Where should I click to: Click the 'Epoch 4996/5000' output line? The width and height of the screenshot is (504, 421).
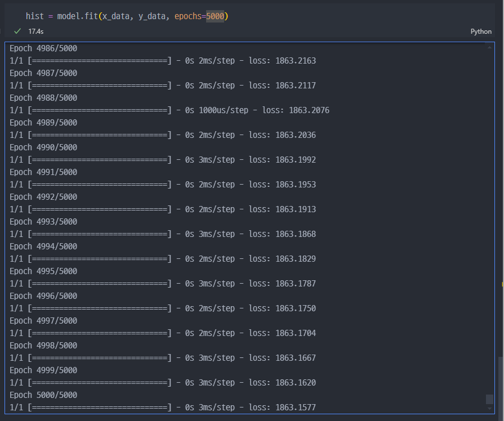coord(43,295)
